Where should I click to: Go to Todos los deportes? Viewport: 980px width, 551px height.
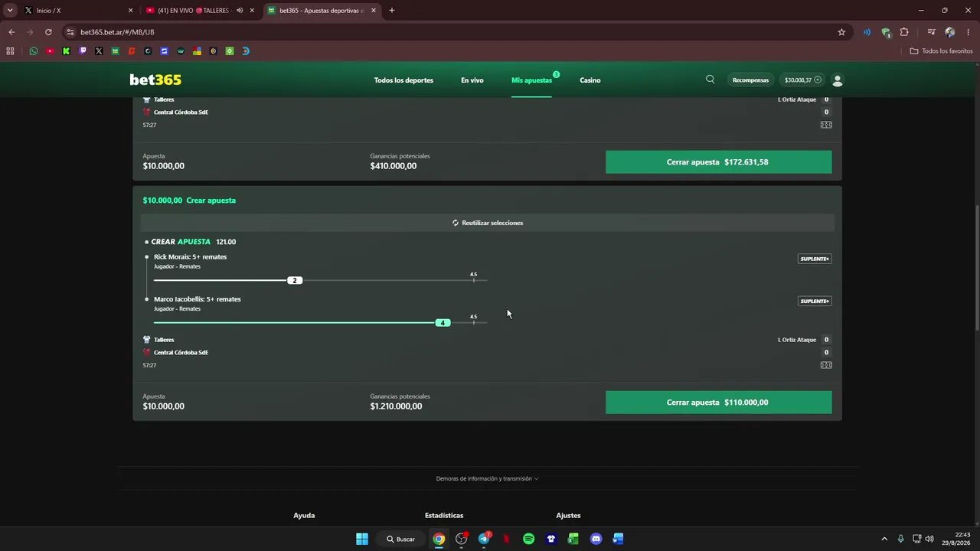coord(403,80)
